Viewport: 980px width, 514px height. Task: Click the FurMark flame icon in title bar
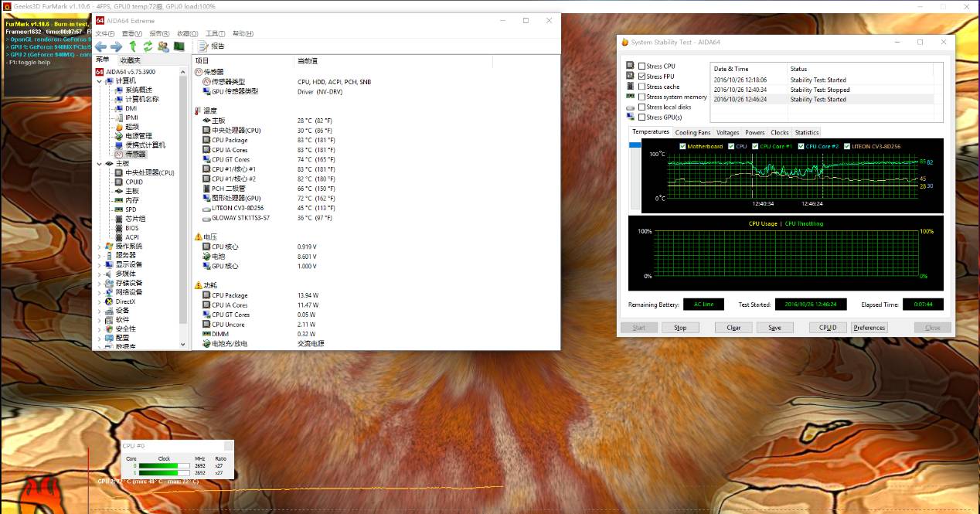pos(6,5)
